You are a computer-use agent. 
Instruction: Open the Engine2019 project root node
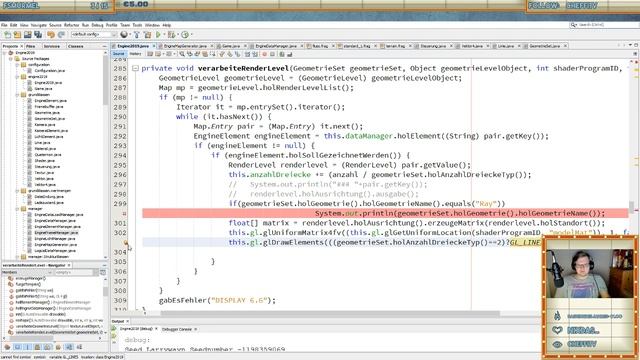pyautogui.click(x=25, y=53)
